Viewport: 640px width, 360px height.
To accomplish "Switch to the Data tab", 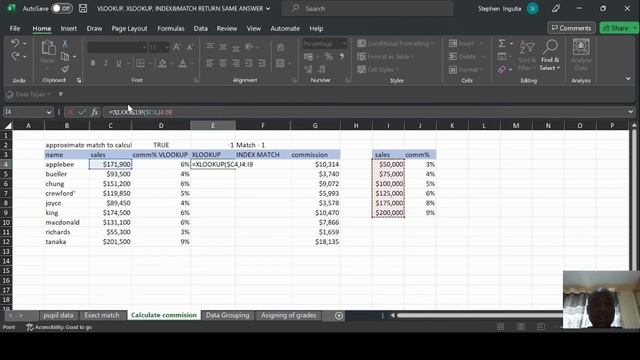I will coord(200,29).
